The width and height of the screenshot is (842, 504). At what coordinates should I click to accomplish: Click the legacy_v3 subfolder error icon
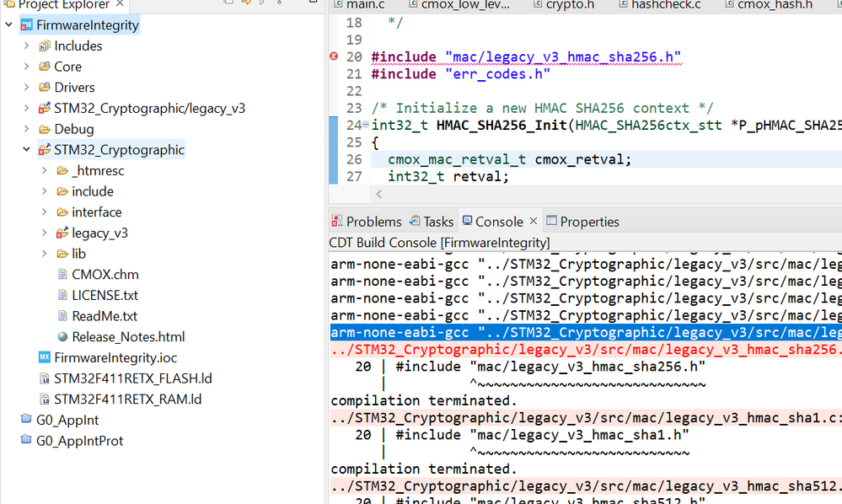click(x=62, y=233)
